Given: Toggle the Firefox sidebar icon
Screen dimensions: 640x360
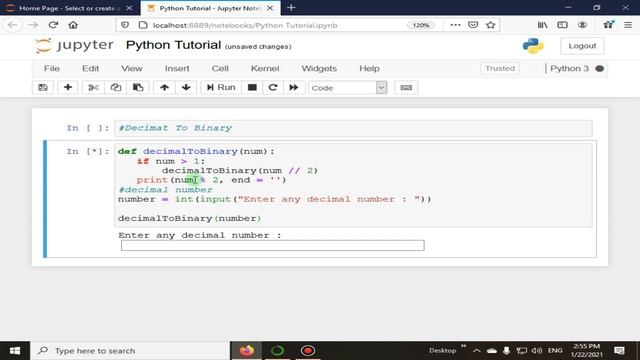Looking at the screenshot, I should pos(562,25).
